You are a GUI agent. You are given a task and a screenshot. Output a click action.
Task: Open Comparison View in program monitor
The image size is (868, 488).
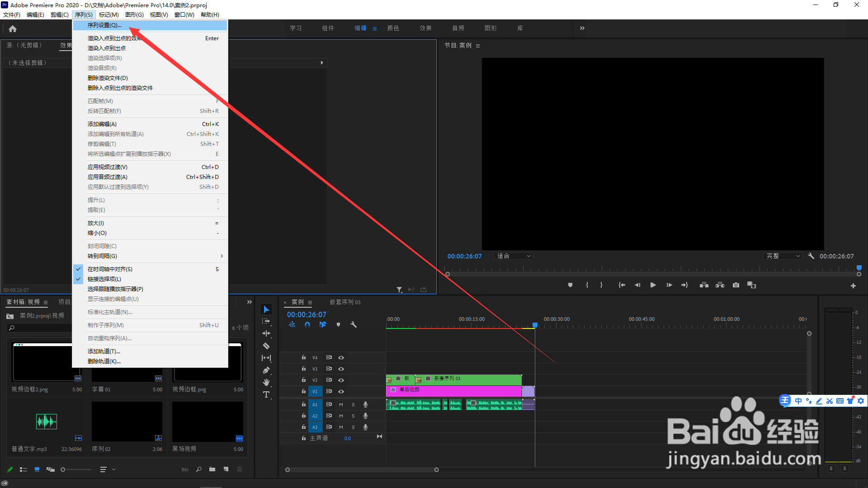tap(751, 285)
